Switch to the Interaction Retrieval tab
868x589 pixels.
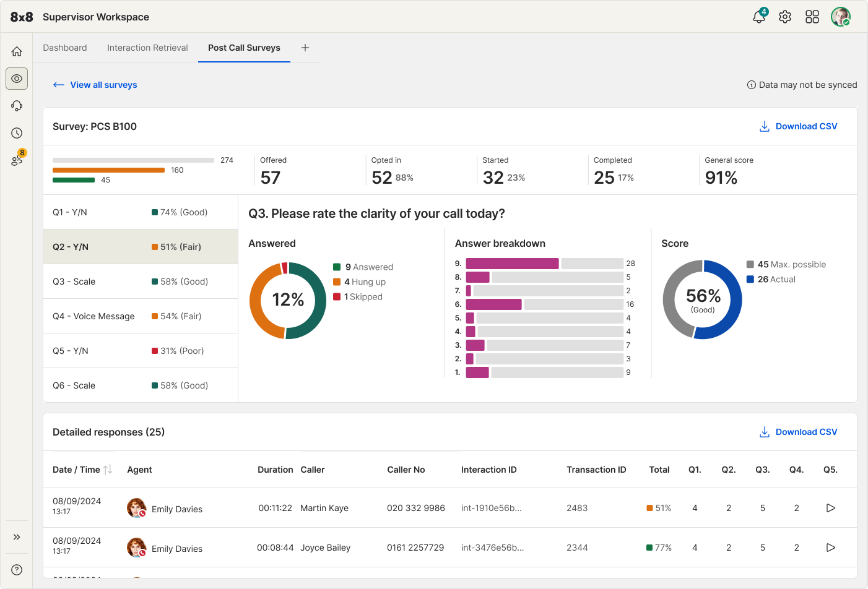click(x=147, y=48)
